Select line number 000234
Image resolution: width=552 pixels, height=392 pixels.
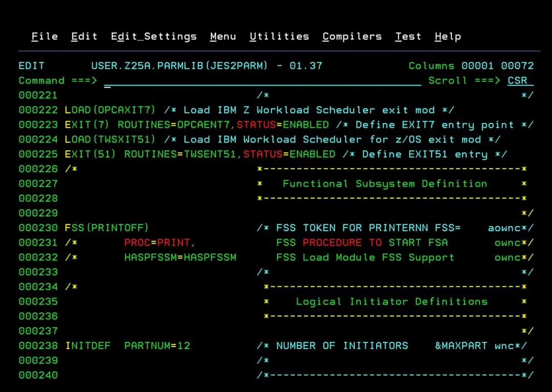(38, 287)
